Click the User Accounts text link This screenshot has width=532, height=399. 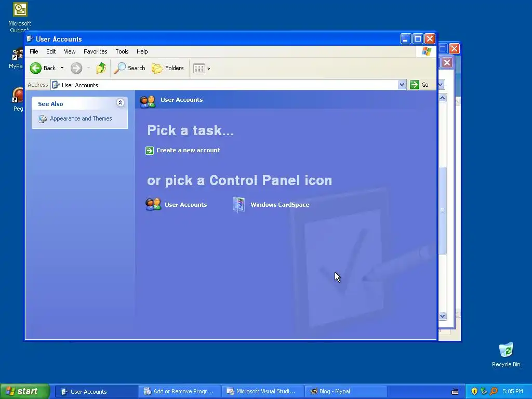tap(186, 205)
